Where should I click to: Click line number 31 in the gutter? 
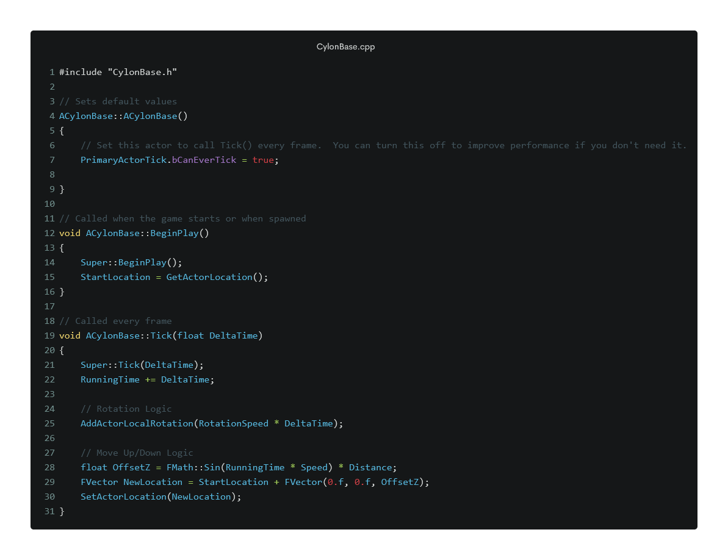click(x=49, y=511)
